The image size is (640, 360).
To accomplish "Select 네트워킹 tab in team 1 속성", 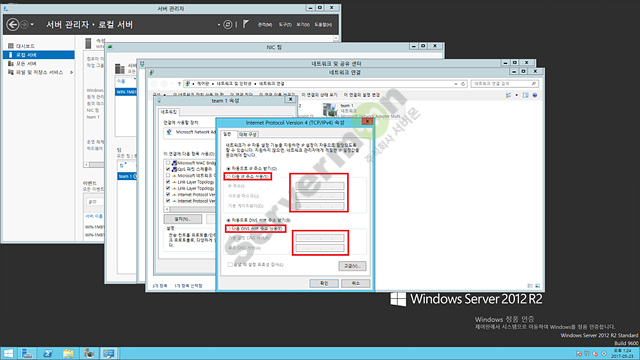I will pyautogui.click(x=169, y=112).
